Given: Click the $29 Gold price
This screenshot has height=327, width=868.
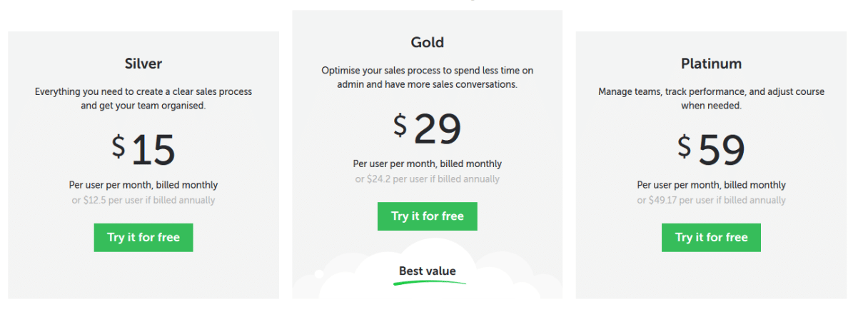Looking at the screenshot, I should [428, 129].
